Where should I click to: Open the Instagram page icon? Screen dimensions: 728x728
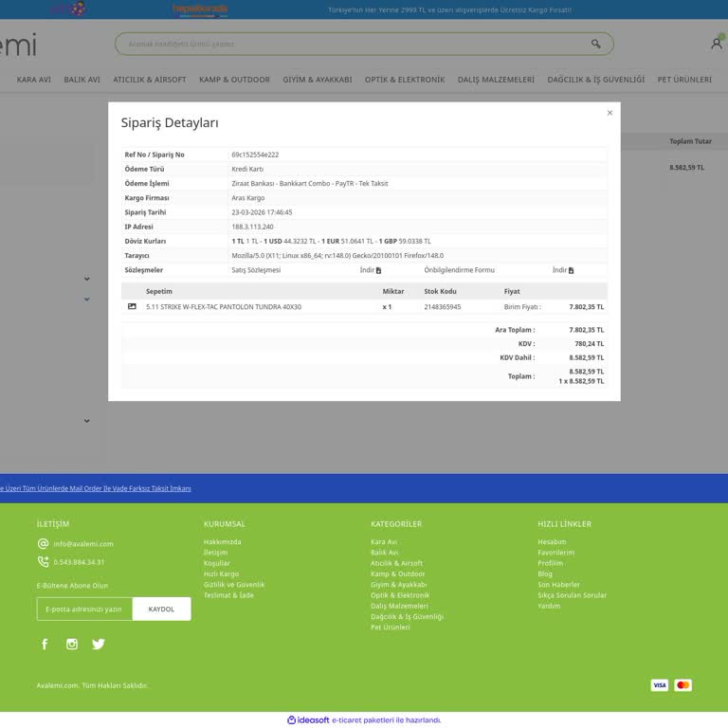coord(71,645)
